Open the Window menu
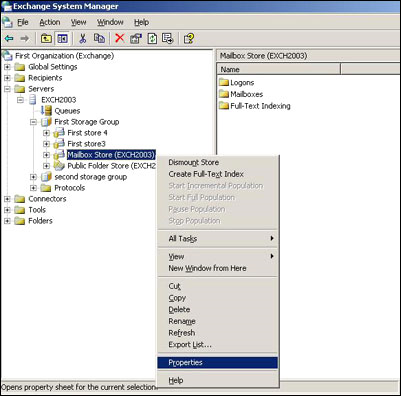Image resolution: width=401 pixels, height=396 pixels. (x=110, y=22)
